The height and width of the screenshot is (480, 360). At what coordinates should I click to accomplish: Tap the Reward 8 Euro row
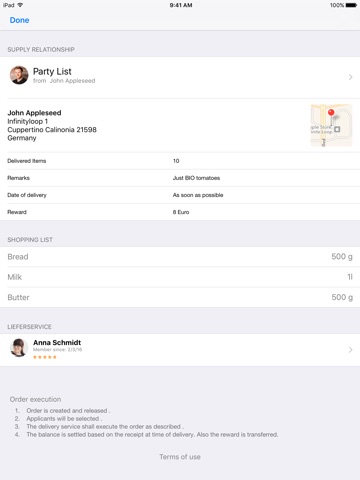180,212
